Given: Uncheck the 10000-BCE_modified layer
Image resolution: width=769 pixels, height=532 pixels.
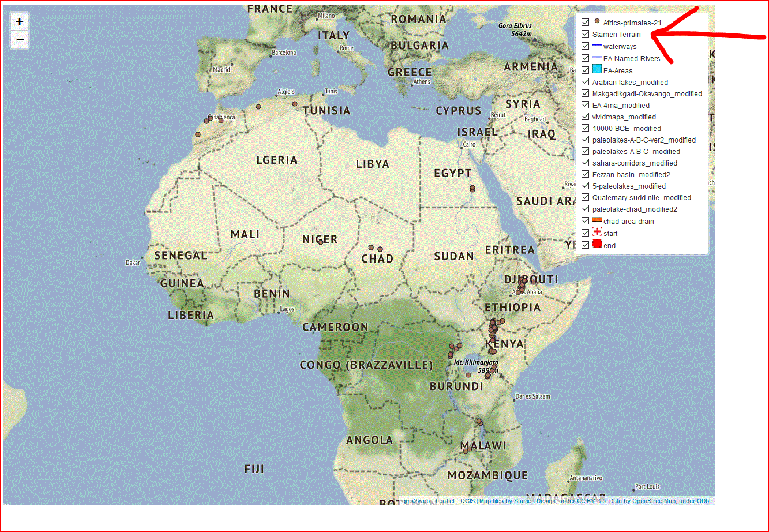Looking at the screenshot, I should tap(585, 128).
